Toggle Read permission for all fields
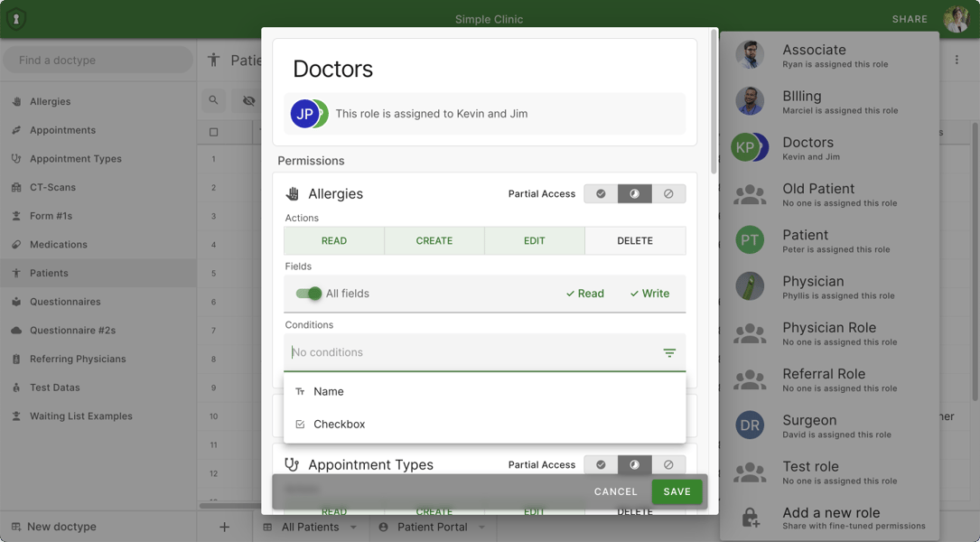980x542 pixels. pyautogui.click(x=585, y=294)
